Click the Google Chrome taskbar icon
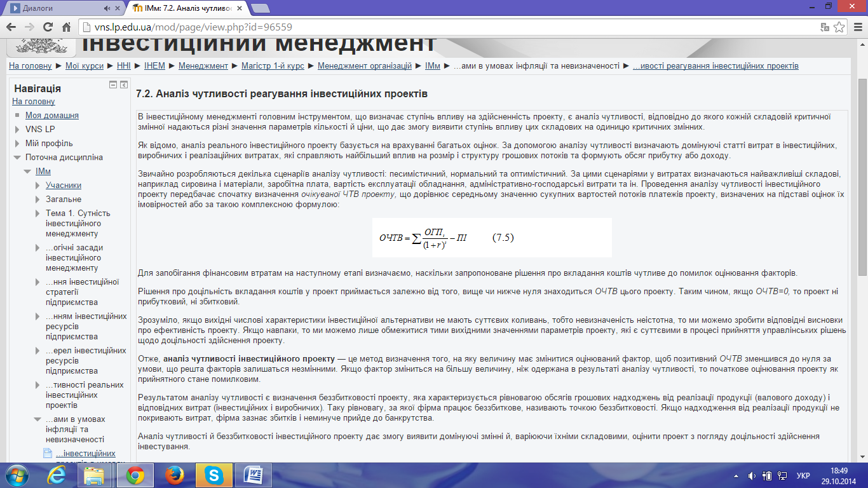This screenshot has height=488, width=868. (x=134, y=475)
